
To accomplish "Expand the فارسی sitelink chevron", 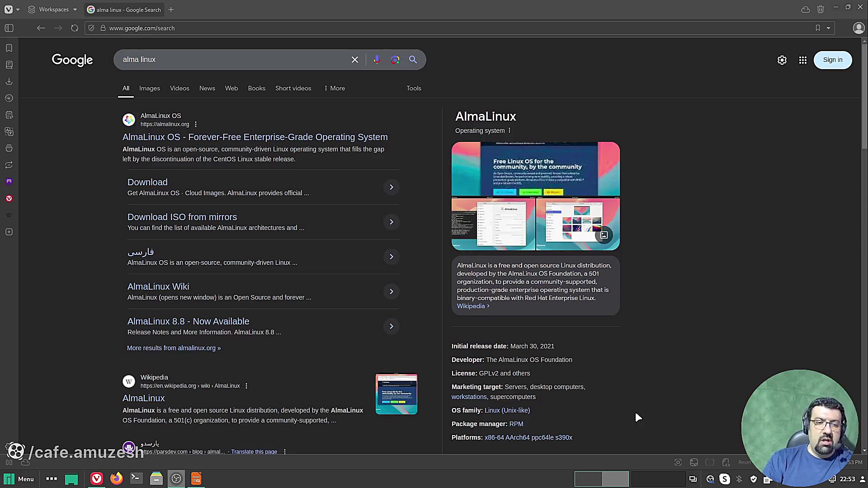I will [392, 257].
